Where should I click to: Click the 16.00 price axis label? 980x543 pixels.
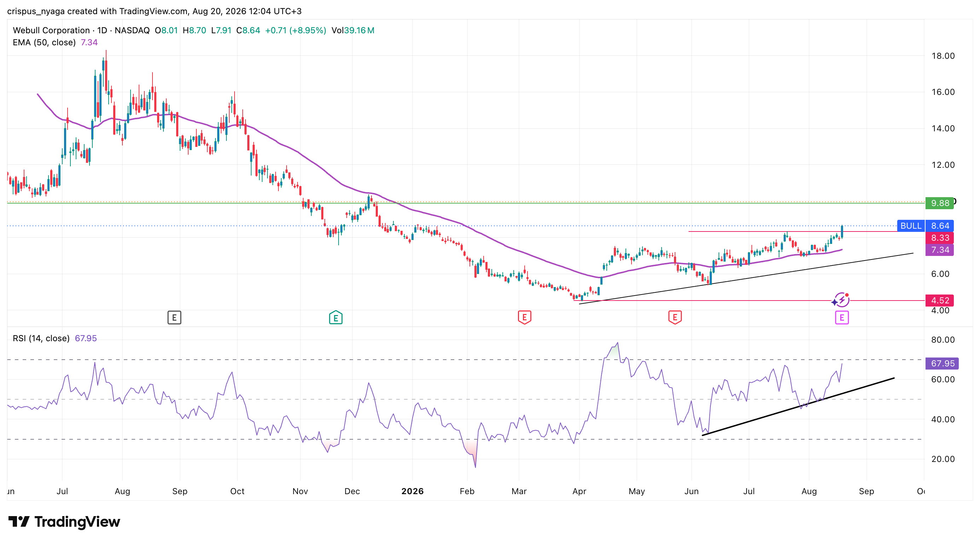tap(943, 92)
